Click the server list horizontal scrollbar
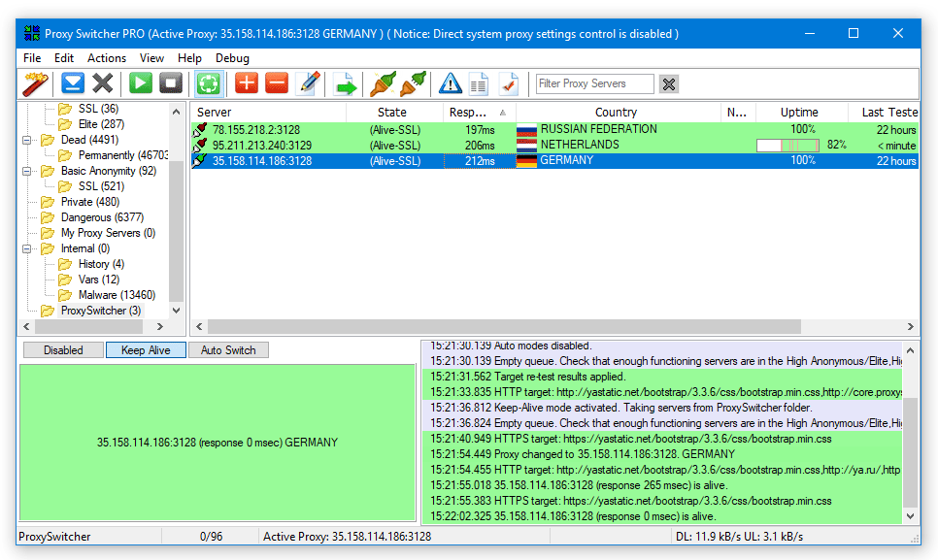 click(504, 326)
